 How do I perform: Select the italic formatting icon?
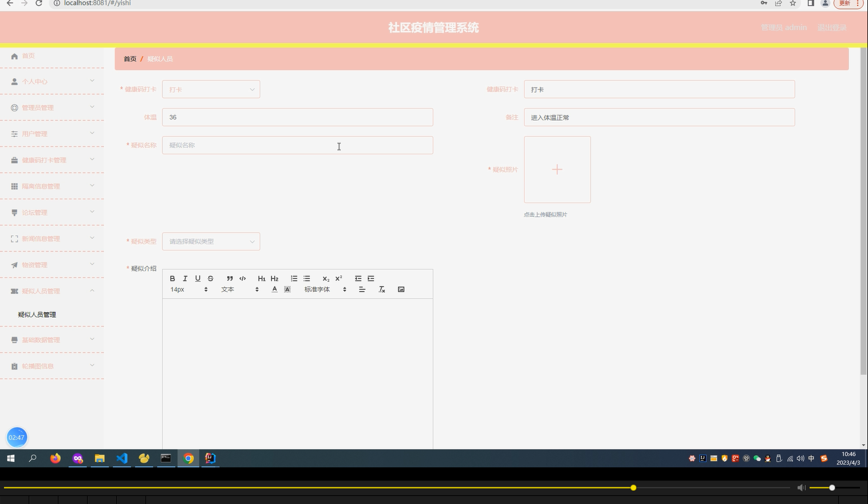(x=185, y=278)
